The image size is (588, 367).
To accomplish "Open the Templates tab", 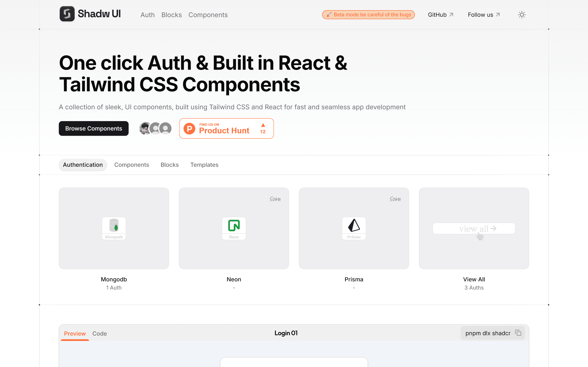I will [x=204, y=165].
